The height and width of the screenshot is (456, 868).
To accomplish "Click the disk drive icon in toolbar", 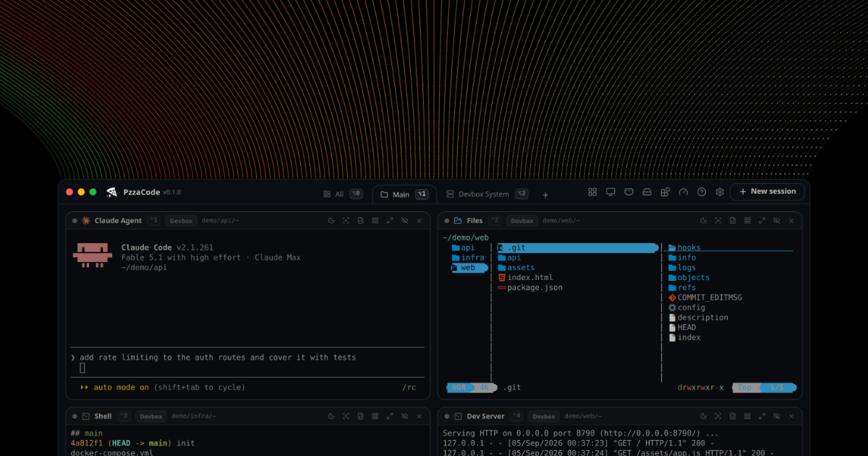I will (647, 193).
